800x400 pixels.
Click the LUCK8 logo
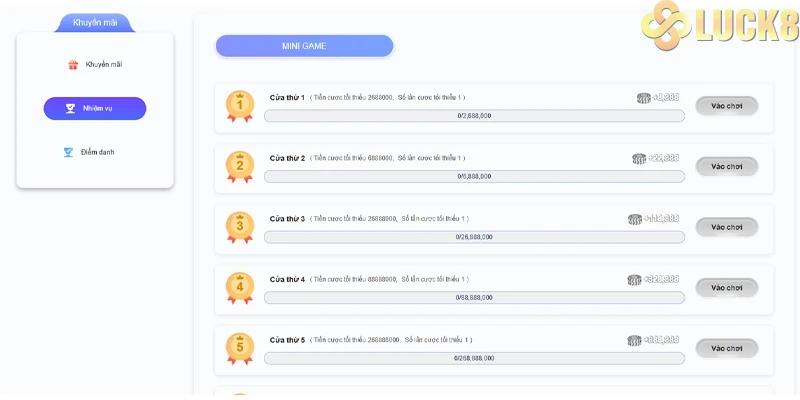click(x=720, y=27)
